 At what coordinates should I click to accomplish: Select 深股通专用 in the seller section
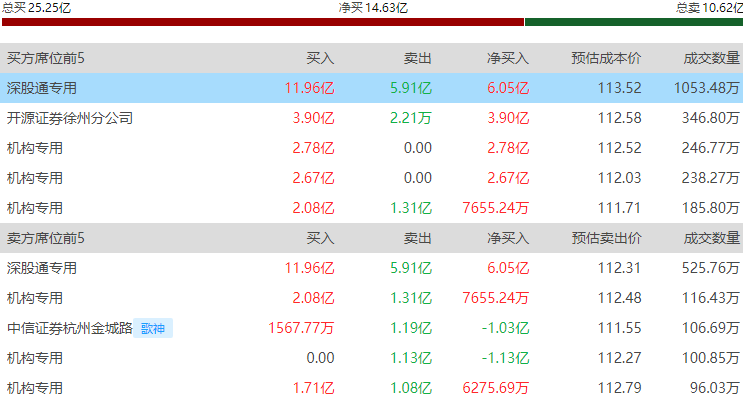pos(42,268)
